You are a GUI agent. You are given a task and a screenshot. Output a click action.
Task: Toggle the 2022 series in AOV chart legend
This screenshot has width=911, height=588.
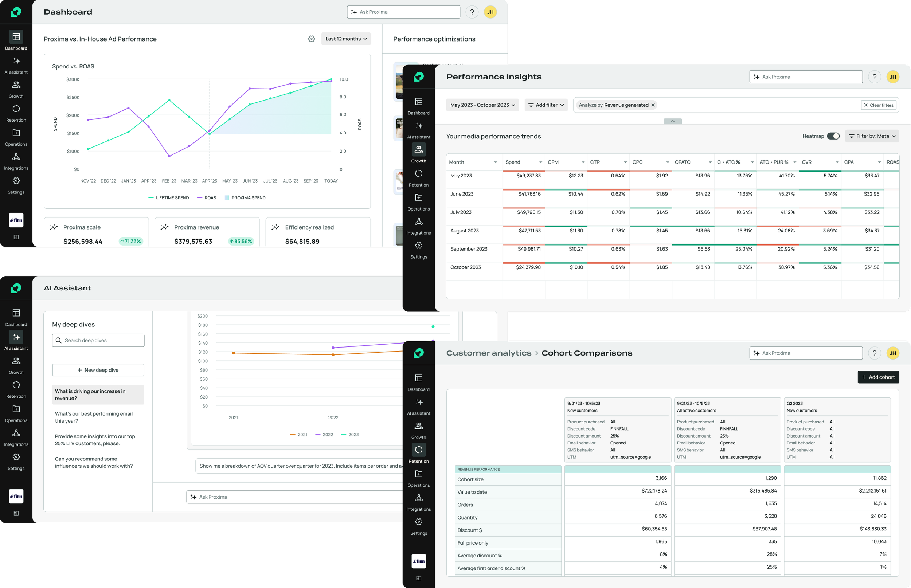coord(324,435)
